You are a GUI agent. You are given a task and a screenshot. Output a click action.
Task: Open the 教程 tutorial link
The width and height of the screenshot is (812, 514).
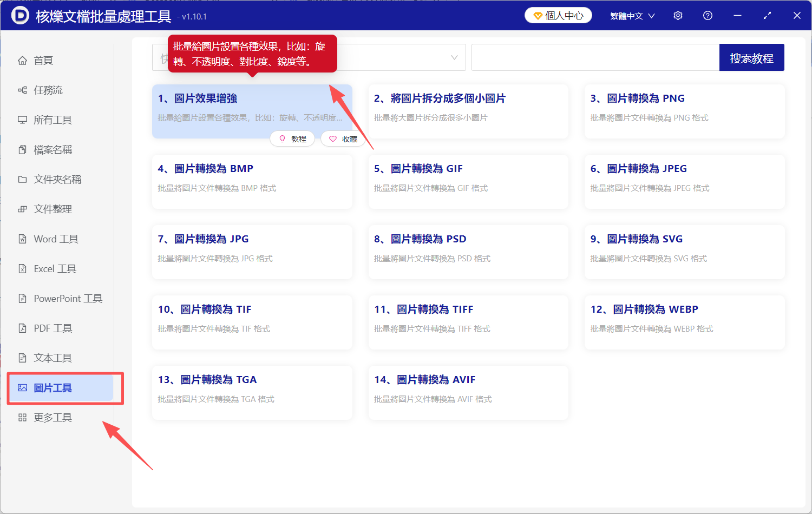(x=292, y=139)
